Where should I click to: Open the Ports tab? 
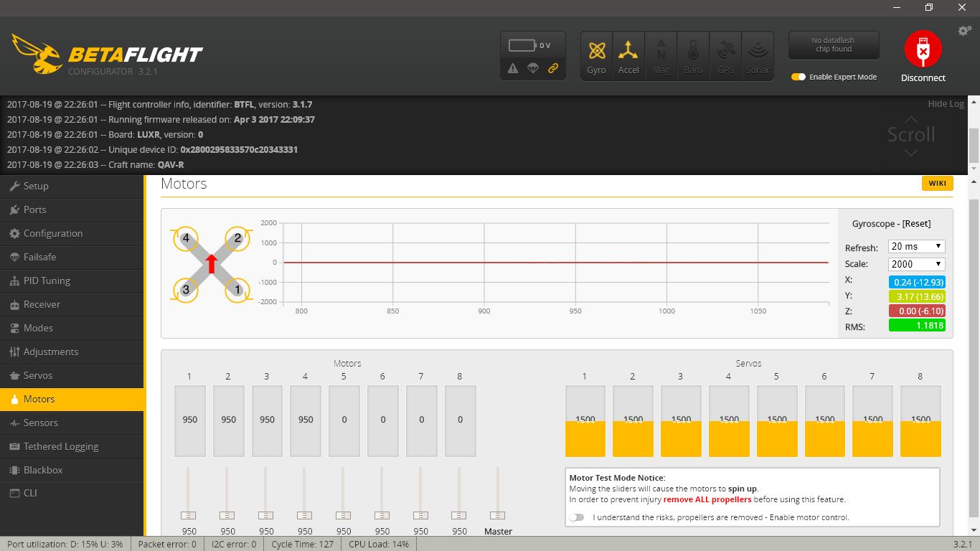(72, 209)
